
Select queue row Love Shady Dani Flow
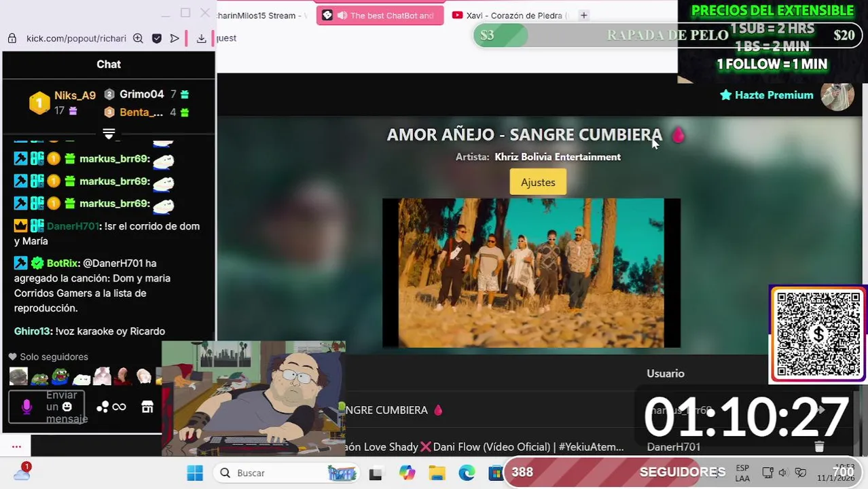pyautogui.click(x=484, y=447)
